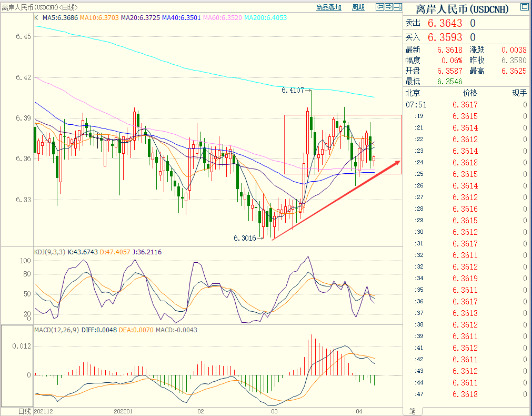
Task: Toggle the side panel layout icon
Action: point(398,7)
